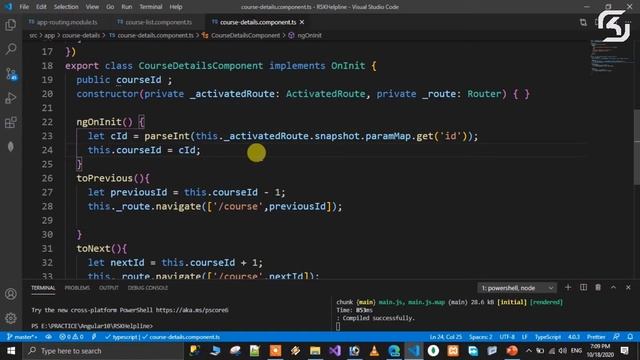Switch to the DEBUG CONSOLE tab
Screen dimensions: 640x360
148,288
